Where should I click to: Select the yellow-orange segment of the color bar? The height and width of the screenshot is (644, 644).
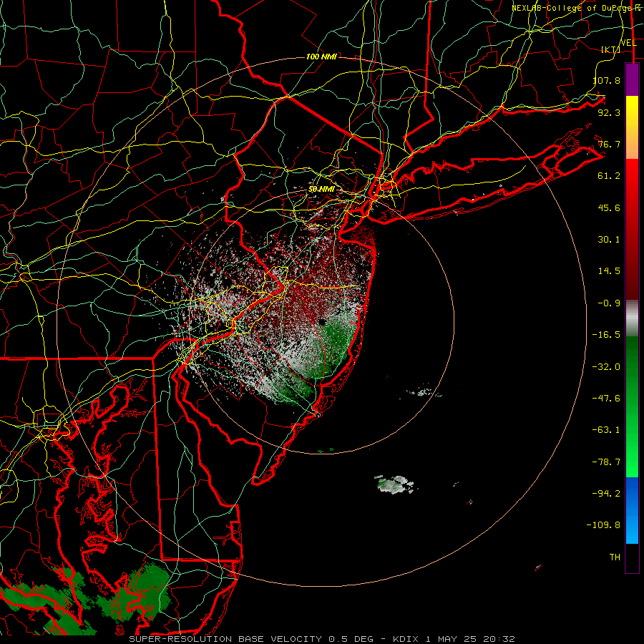(632, 127)
